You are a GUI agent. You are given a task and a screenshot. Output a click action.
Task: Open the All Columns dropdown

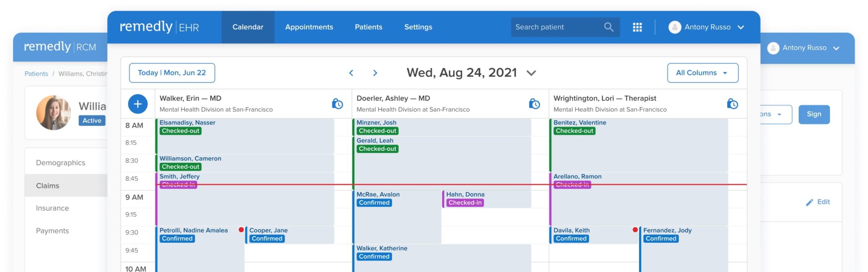coord(703,73)
